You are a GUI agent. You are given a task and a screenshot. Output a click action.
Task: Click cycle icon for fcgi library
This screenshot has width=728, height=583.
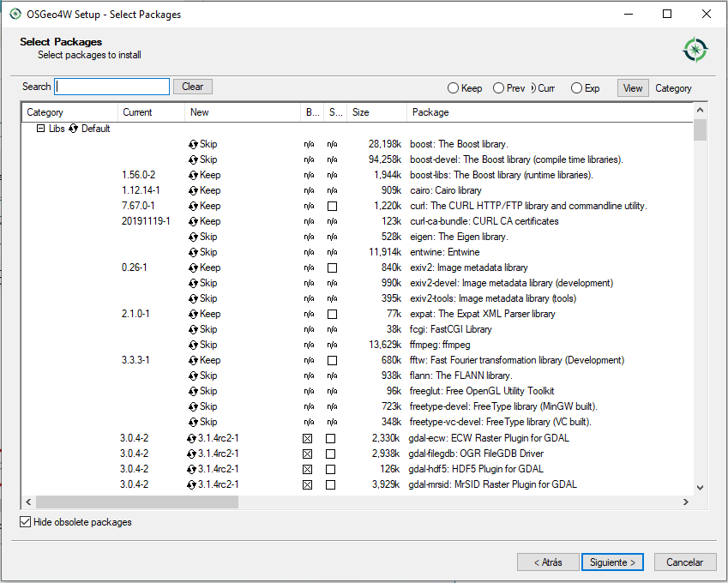(x=193, y=329)
